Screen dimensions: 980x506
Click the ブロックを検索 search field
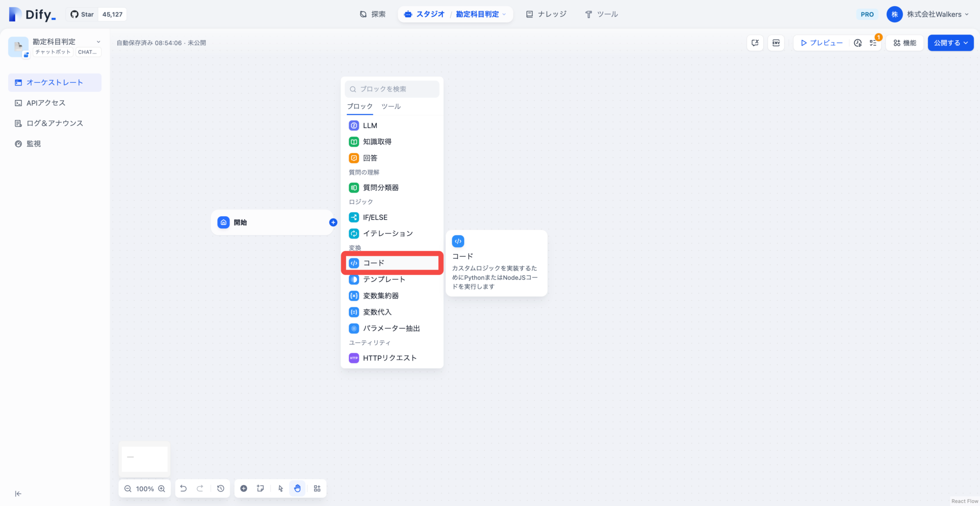[392, 89]
